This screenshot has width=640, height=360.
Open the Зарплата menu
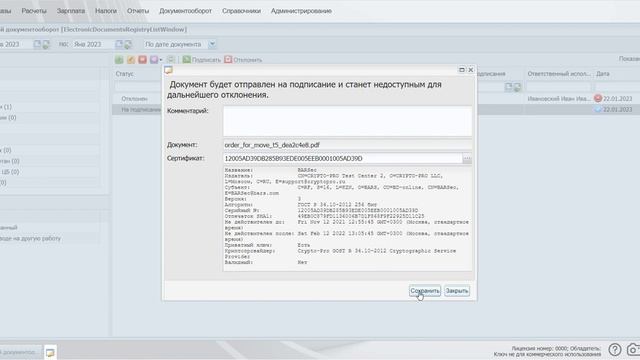click(71, 11)
